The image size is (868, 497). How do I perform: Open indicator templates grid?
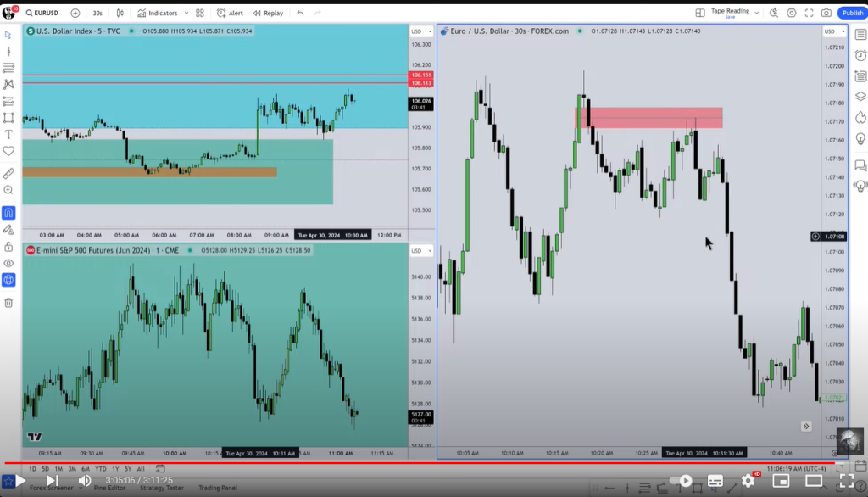pos(200,13)
